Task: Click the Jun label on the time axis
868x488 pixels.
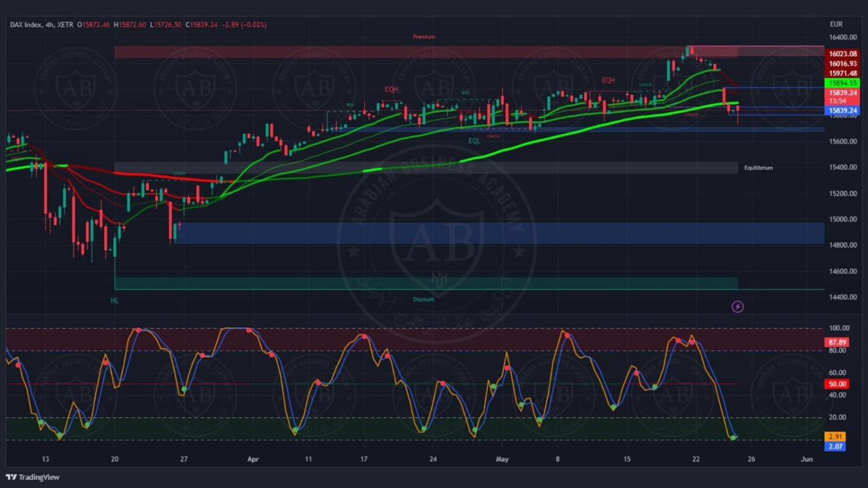Action: pos(807,459)
